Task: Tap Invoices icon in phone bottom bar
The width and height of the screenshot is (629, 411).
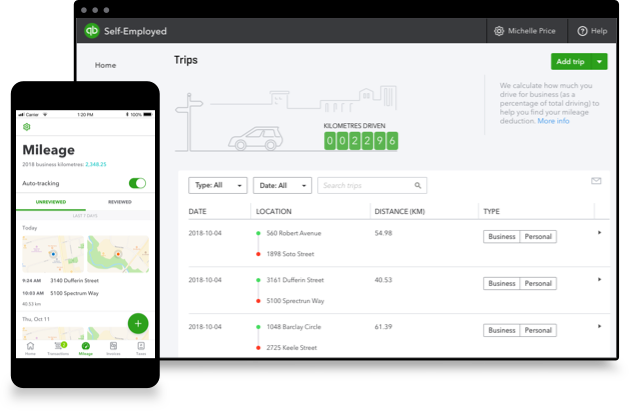Action: (114, 348)
